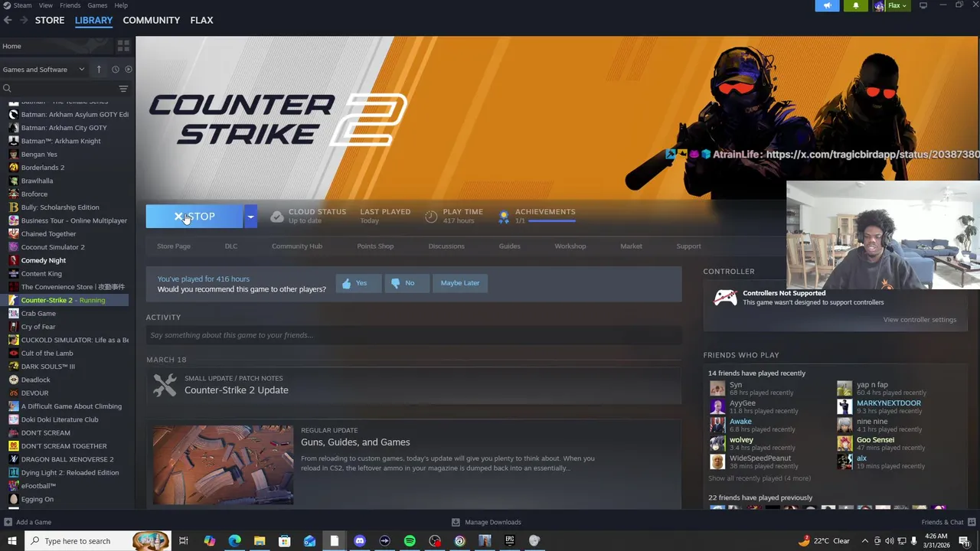Open the Market link
980x551 pixels.
(x=631, y=246)
